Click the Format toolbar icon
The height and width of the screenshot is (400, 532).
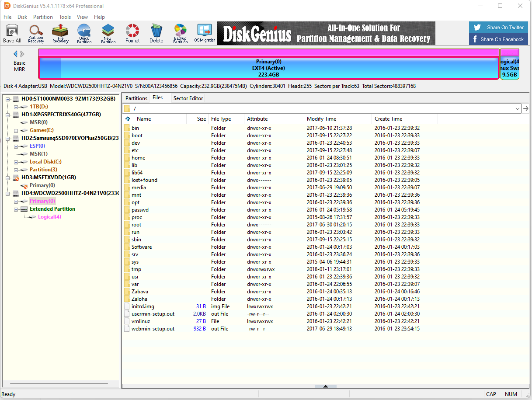click(x=132, y=33)
